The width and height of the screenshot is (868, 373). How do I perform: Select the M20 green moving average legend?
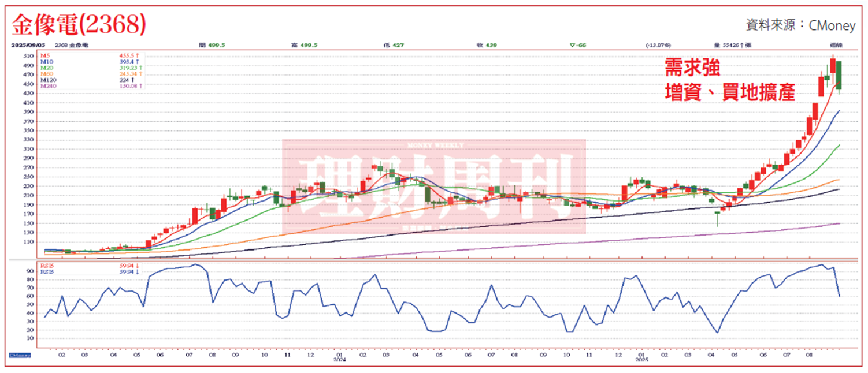point(46,68)
